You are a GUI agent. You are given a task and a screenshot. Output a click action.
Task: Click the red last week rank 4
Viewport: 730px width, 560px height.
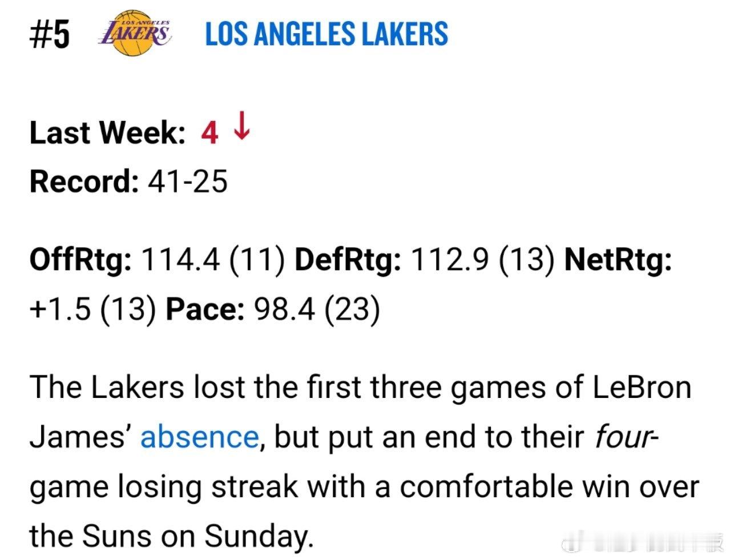pyautogui.click(x=209, y=133)
